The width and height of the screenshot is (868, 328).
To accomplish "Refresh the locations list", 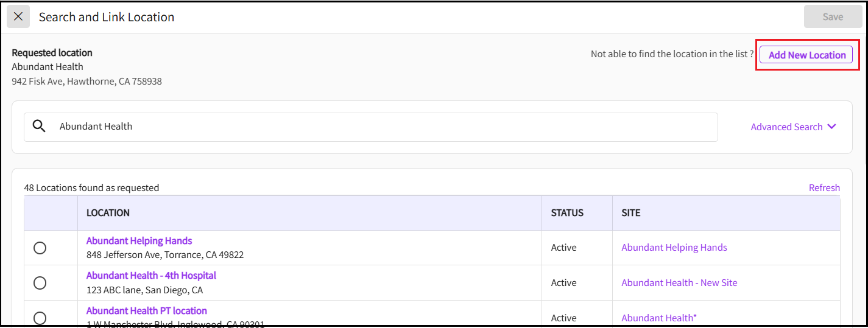I will (824, 188).
